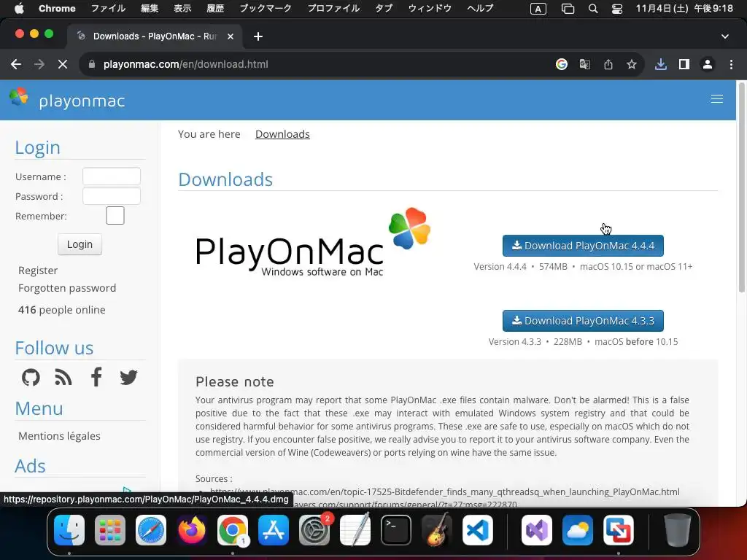This screenshot has width=747, height=560.
Task: Open the ファイル menu
Action: [x=108, y=9]
